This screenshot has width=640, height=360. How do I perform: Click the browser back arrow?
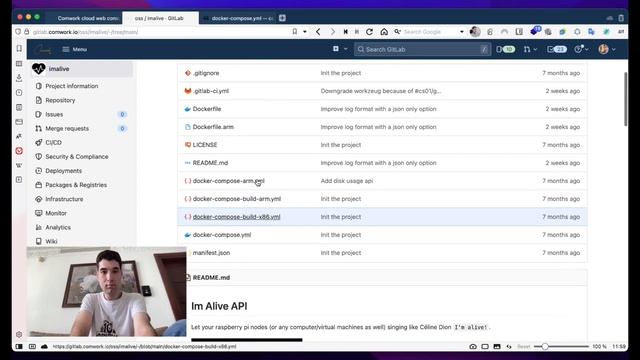[x=318, y=32]
